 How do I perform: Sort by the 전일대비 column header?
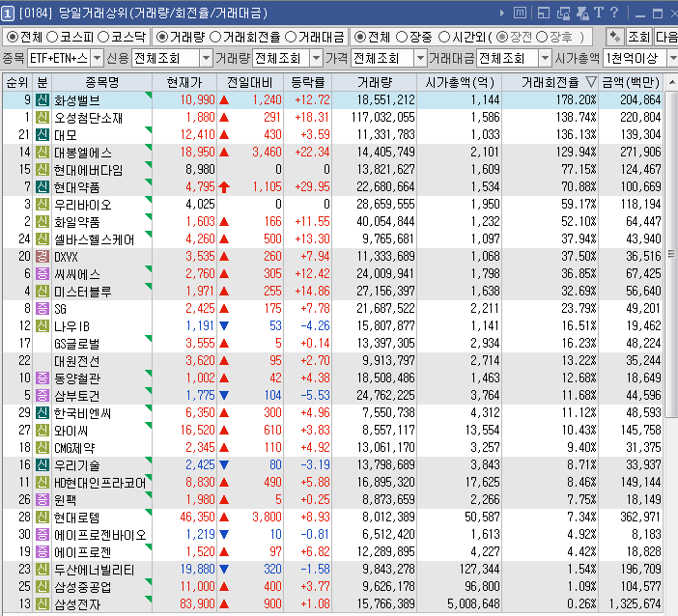(x=249, y=82)
